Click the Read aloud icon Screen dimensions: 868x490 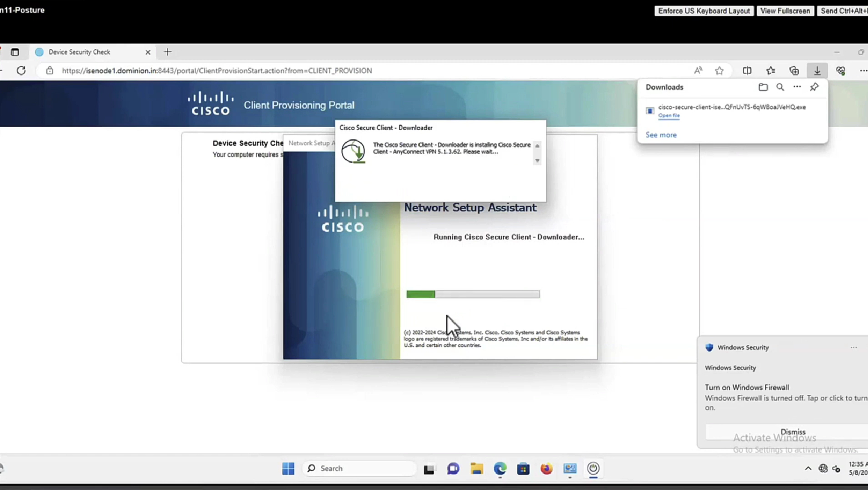point(698,71)
